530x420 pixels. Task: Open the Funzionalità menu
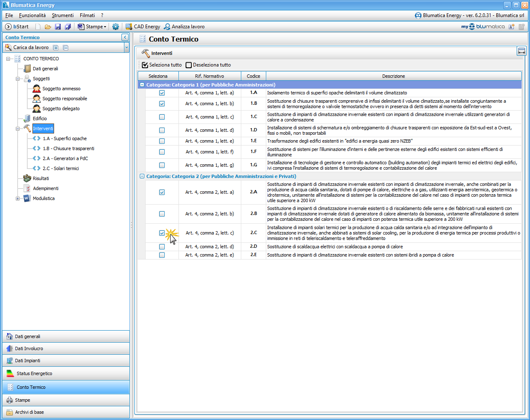(x=32, y=15)
